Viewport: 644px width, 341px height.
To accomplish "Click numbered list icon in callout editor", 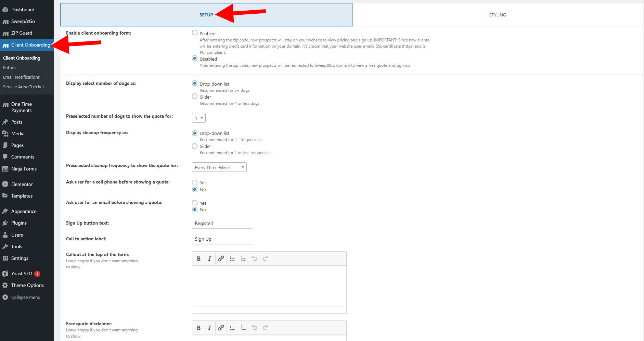I will [x=243, y=259].
